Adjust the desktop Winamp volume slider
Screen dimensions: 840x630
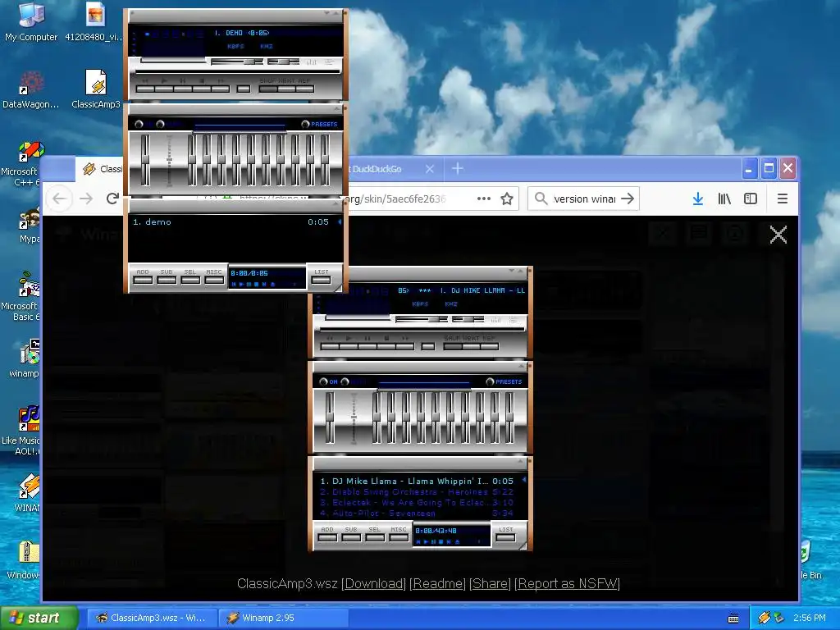pyautogui.click(x=236, y=62)
